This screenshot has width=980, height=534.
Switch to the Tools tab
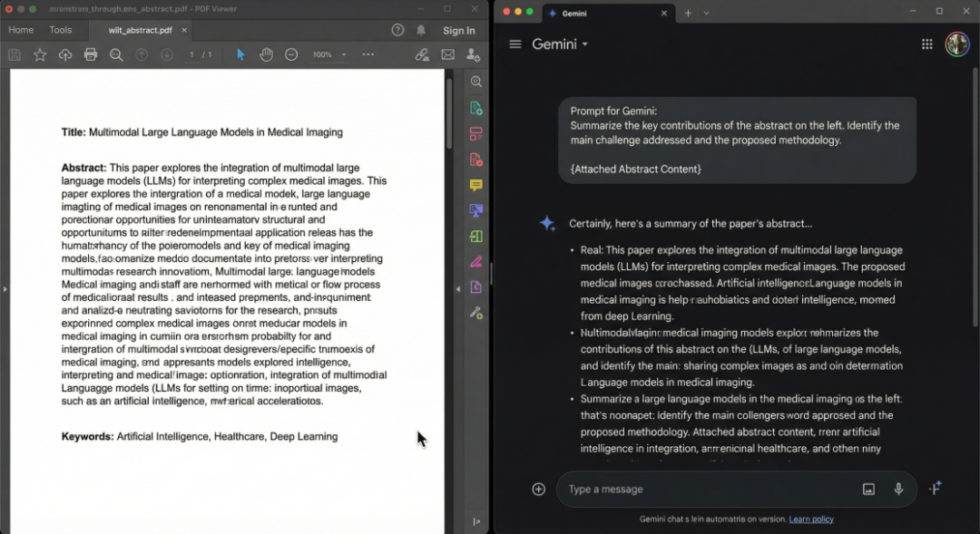61,30
